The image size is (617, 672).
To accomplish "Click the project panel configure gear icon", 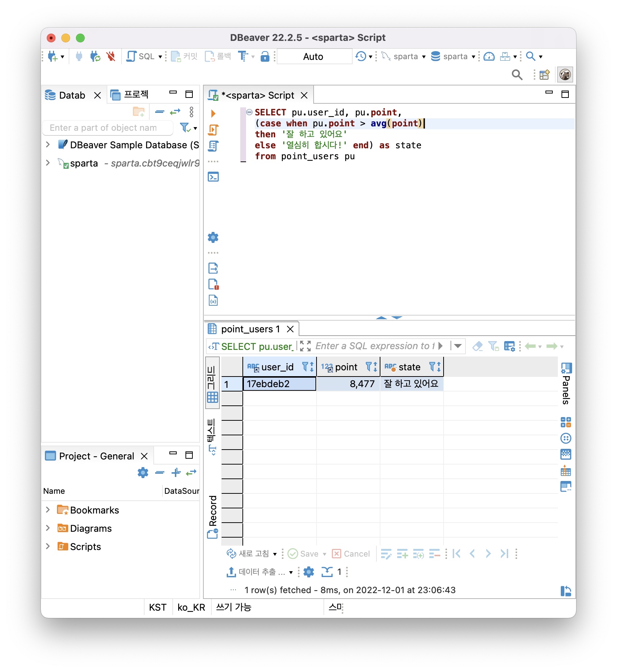I will pyautogui.click(x=143, y=472).
